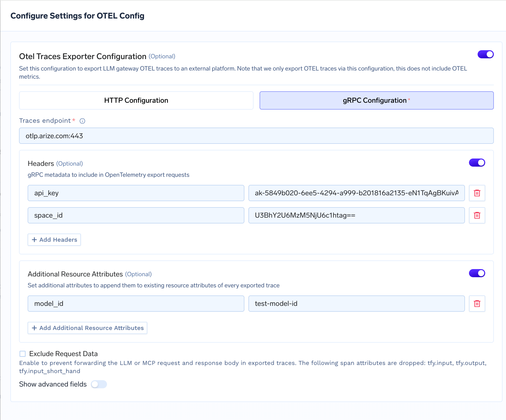
Task: Delete the api_key header row
Action: click(x=477, y=193)
